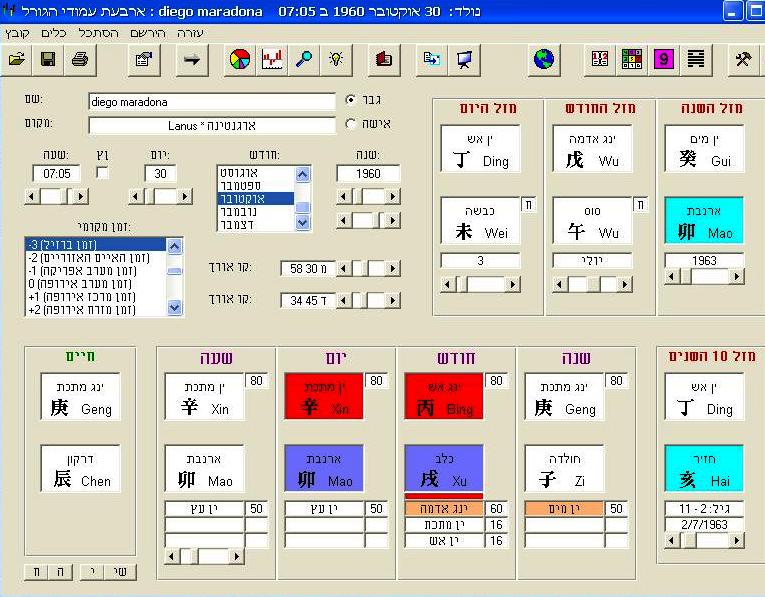Click the ה button at bottom left
765x597 pixels.
pos(60,572)
